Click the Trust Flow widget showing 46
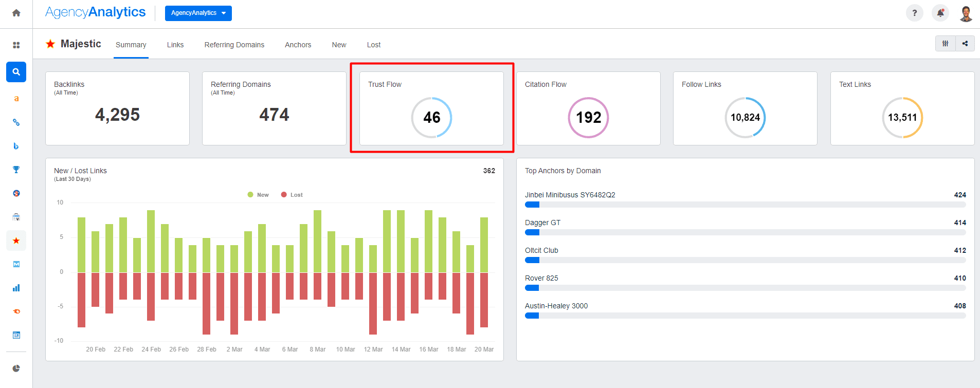This screenshot has height=388, width=980. point(431,108)
